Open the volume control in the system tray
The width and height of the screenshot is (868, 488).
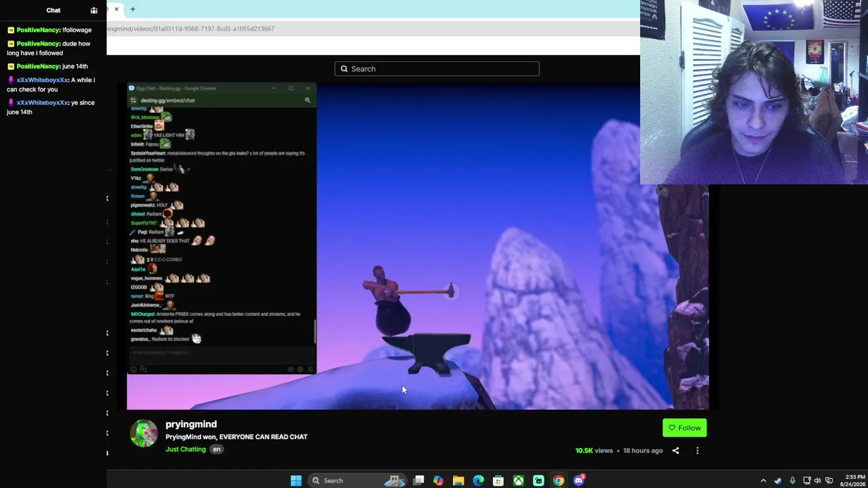817,481
